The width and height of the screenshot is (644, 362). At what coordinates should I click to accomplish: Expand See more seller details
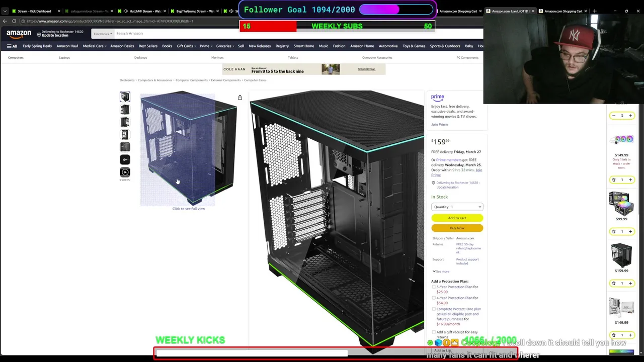tap(441, 271)
